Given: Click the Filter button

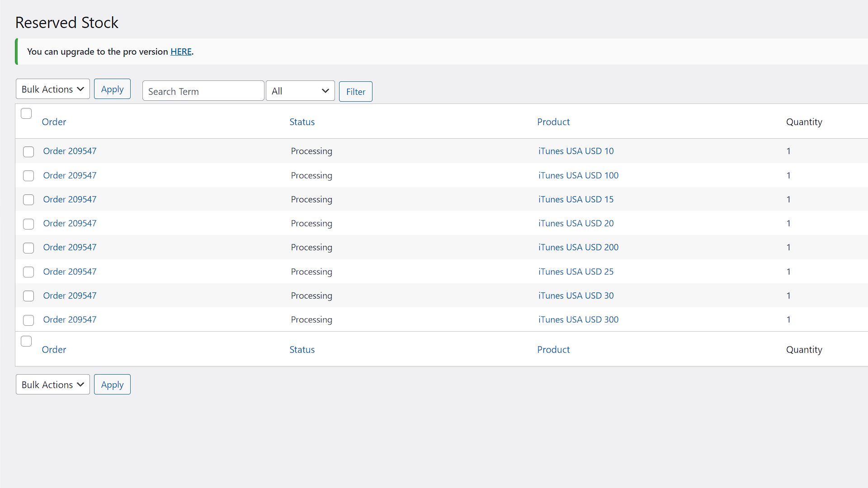Looking at the screenshot, I should 356,92.
